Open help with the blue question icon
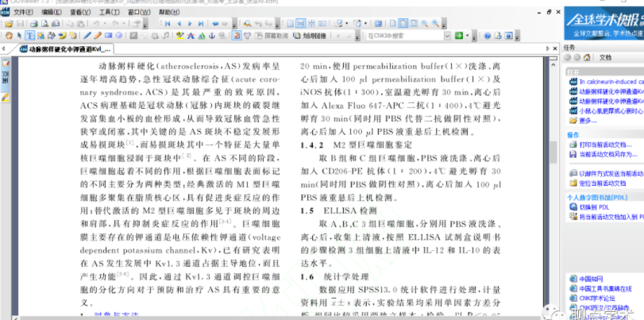The image size is (644, 320). point(488,36)
